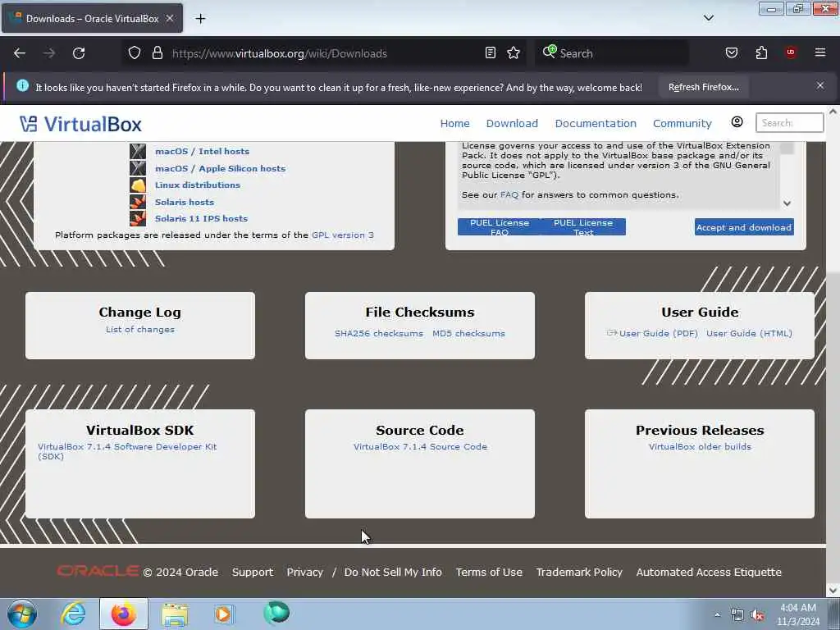The height and width of the screenshot is (630, 840).
Task: Click the address bar URL
Action: tap(279, 53)
